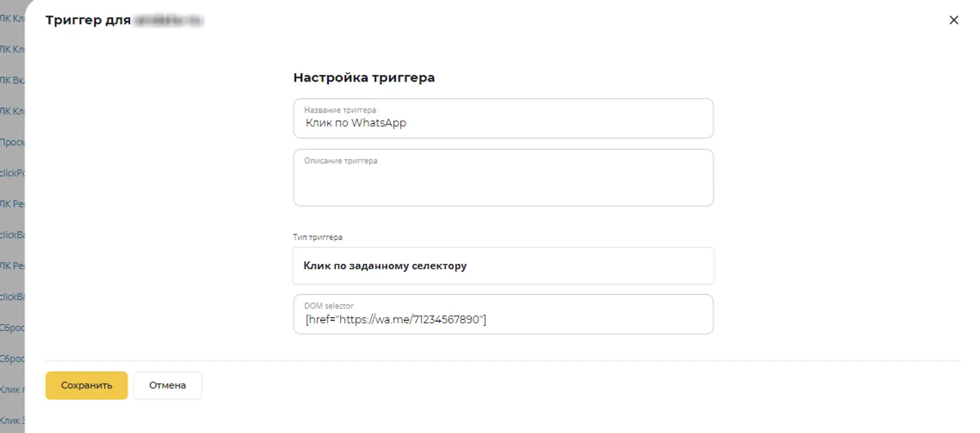Screen dimensions: 980x433
Task: Click the 'Триггер для' dialog title
Action: 88,20
